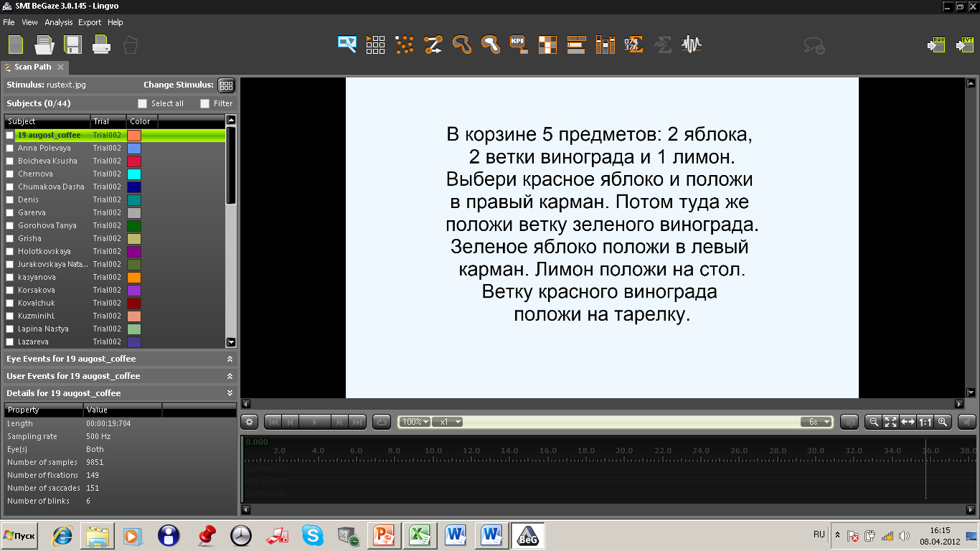The image size is (980, 551).
Task: Enable the Filter checkbox
Action: (x=204, y=103)
